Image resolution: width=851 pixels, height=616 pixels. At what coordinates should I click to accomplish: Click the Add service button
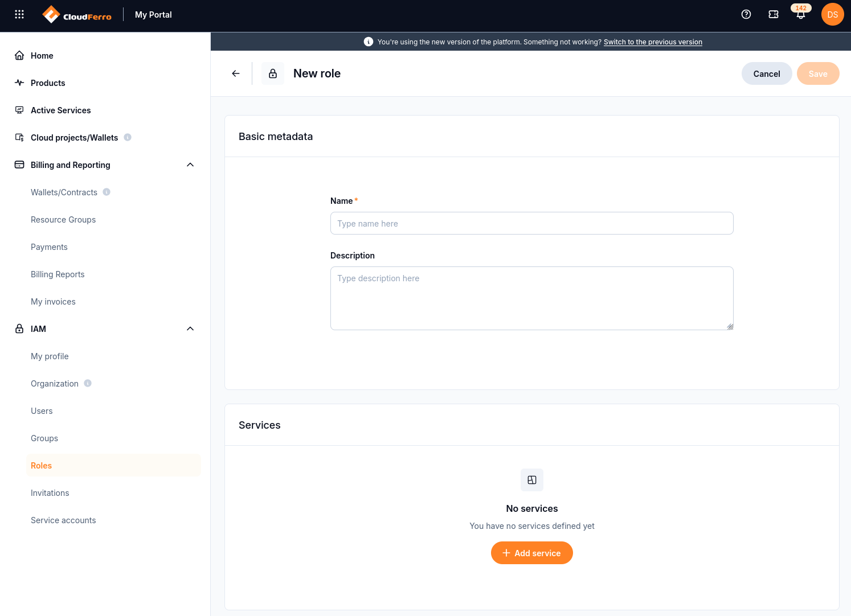tap(532, 553)
